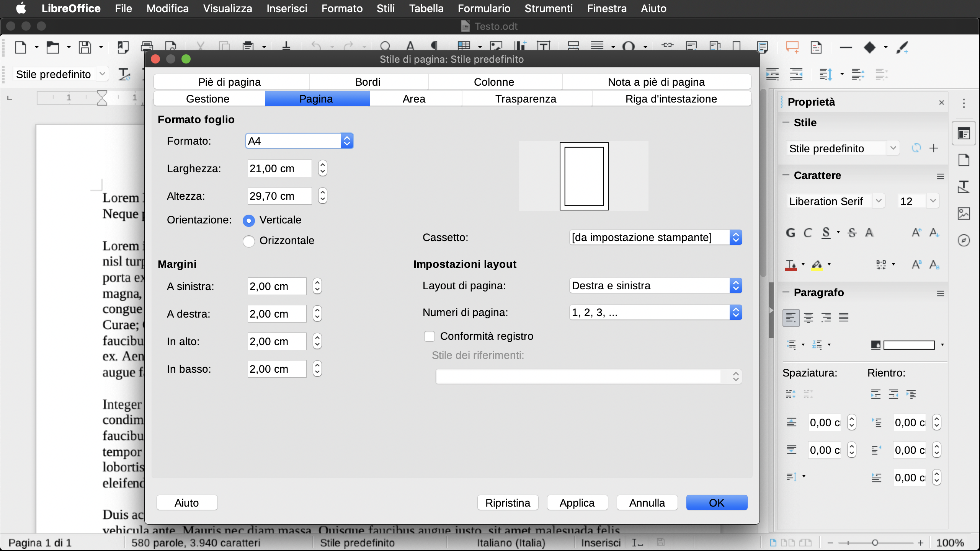The width and height of the screenshot is (980, 551).
Task: Click the highlight color marker icon
Action: point(817,264)
